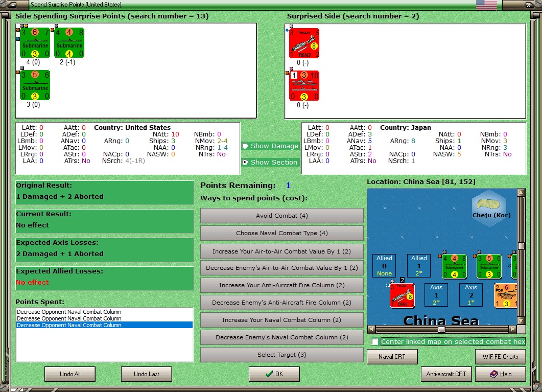Open the Naval CRT chart
542x392 pixels.
pyautogui.click(x=392, y=357)
